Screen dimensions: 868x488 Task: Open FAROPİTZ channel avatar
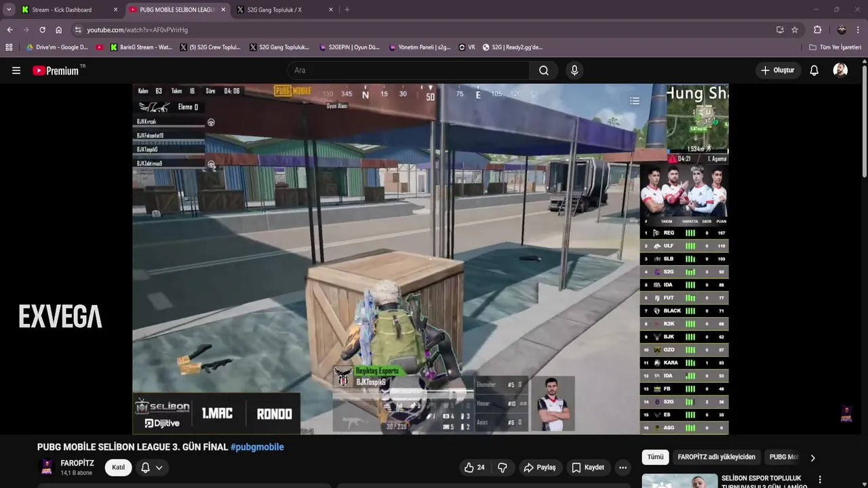47,467
